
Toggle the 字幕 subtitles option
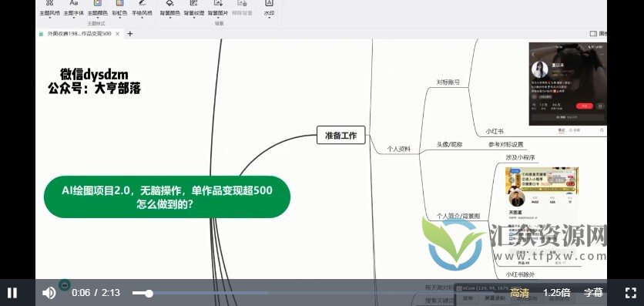pyautogui.click(x=593, y=293)
